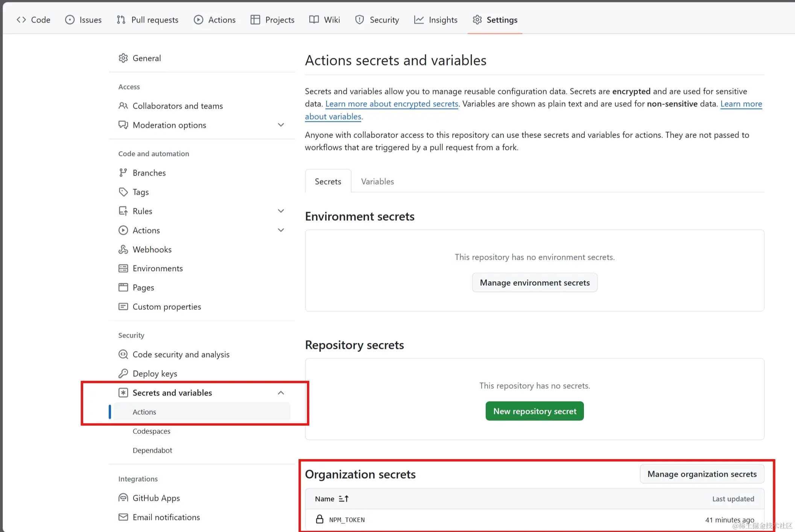Collapse Secrets and variables section
Screen dimensions: 795x532
coord(281,393)
